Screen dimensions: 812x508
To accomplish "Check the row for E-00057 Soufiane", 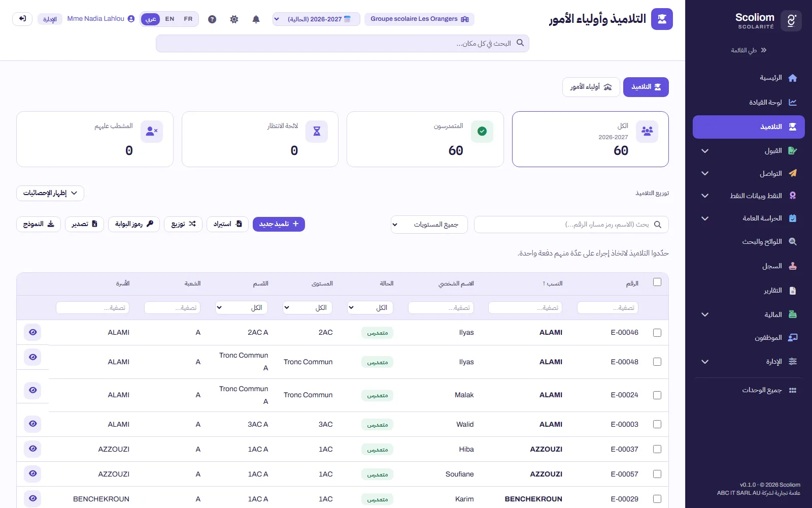I will point(657,474).
